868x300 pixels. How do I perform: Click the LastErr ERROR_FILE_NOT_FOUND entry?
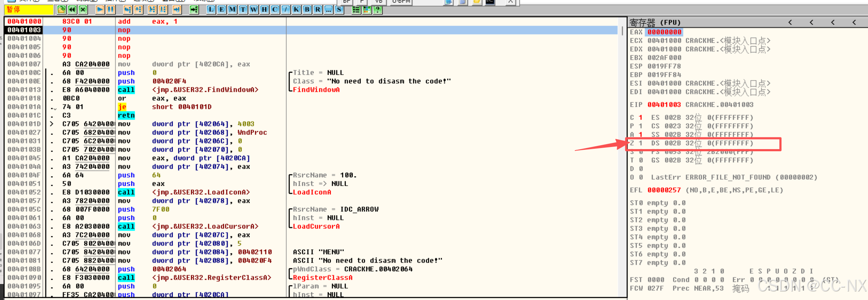point(734,177)
